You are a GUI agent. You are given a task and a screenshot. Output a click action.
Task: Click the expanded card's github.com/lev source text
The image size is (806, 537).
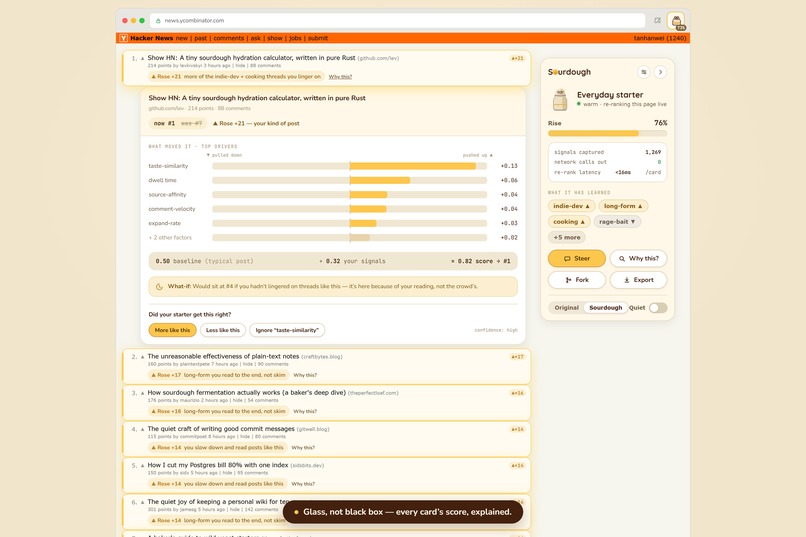[x=166, y=108]
